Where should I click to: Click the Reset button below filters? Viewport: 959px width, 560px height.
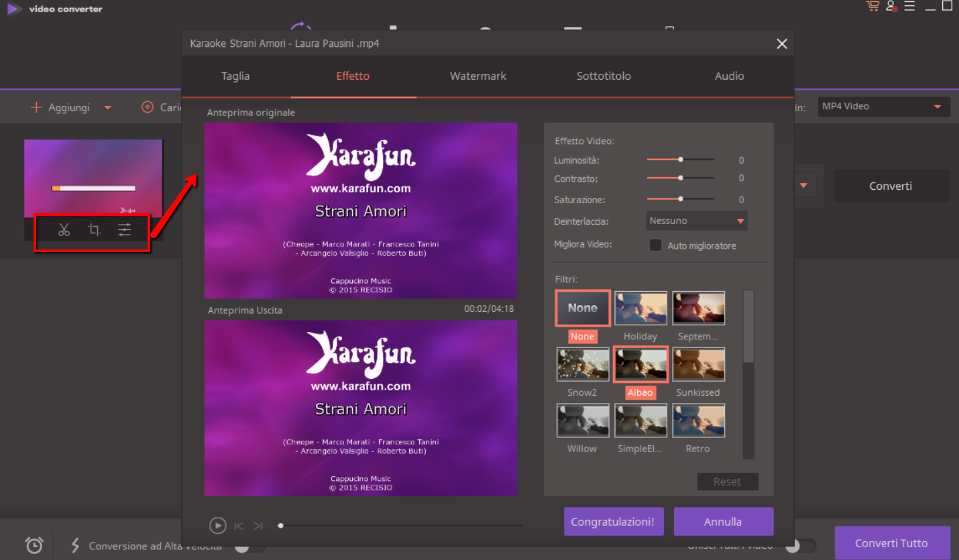click(728, 482)
